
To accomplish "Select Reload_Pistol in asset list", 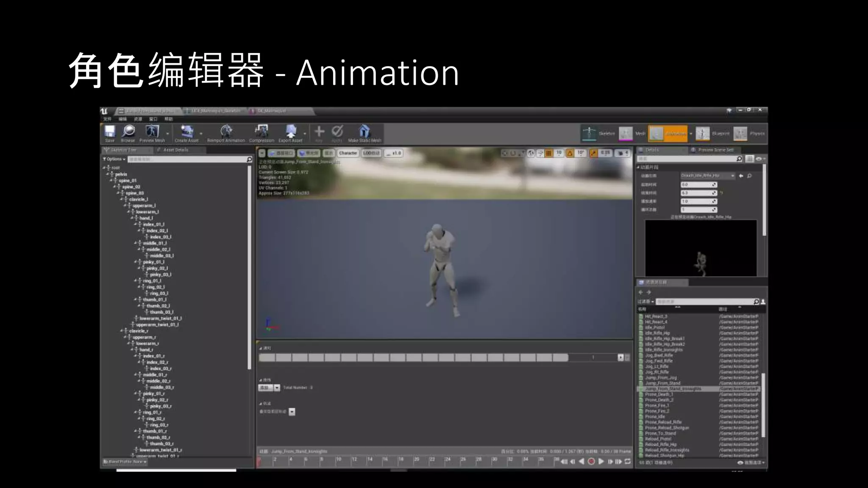I will pyautogui.click(x=658, y=439).
